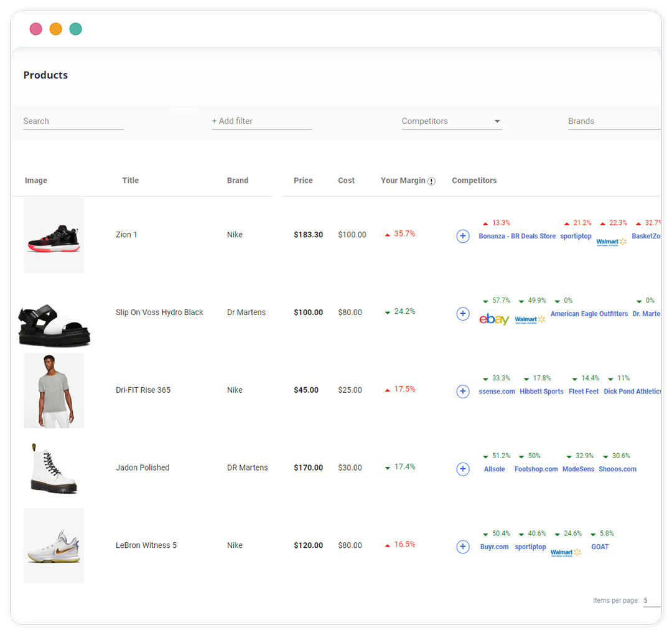Open the ebay competitor logo
Screen dimensions: 672x635
[493, 319]
